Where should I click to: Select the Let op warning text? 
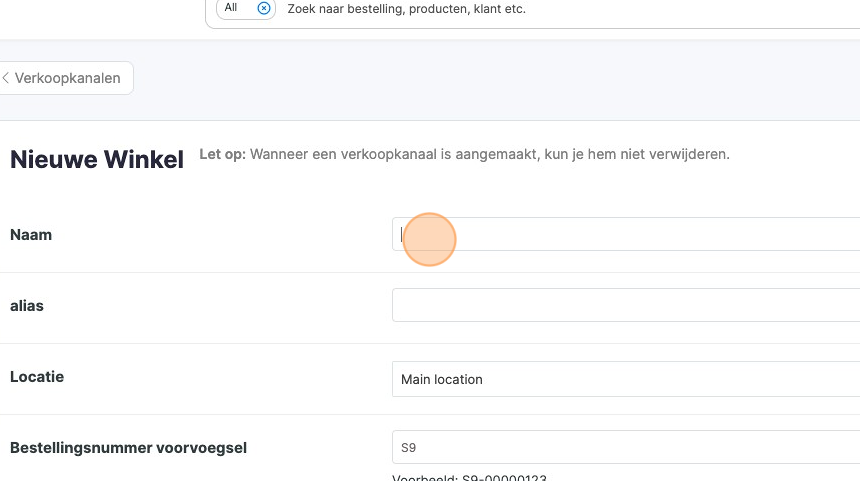point(464,154)
